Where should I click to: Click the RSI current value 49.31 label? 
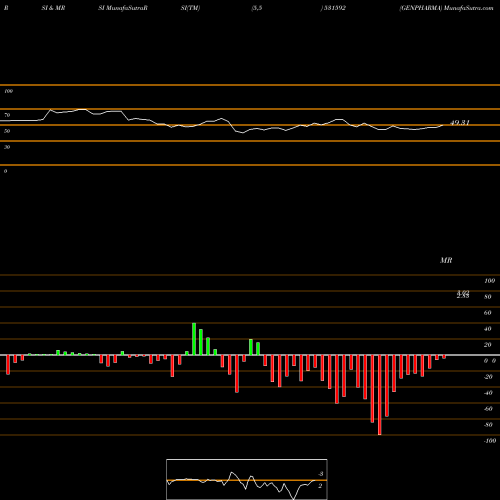pos(460,122)
